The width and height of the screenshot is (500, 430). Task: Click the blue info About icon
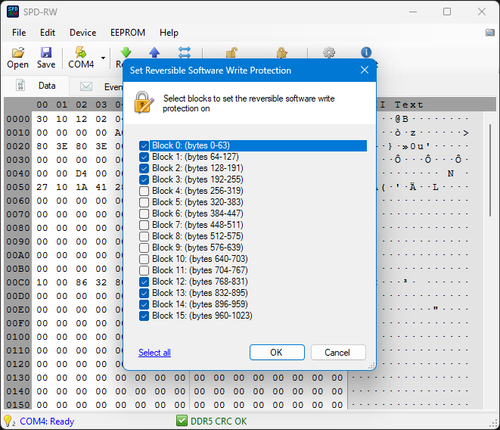pos(366,52)
